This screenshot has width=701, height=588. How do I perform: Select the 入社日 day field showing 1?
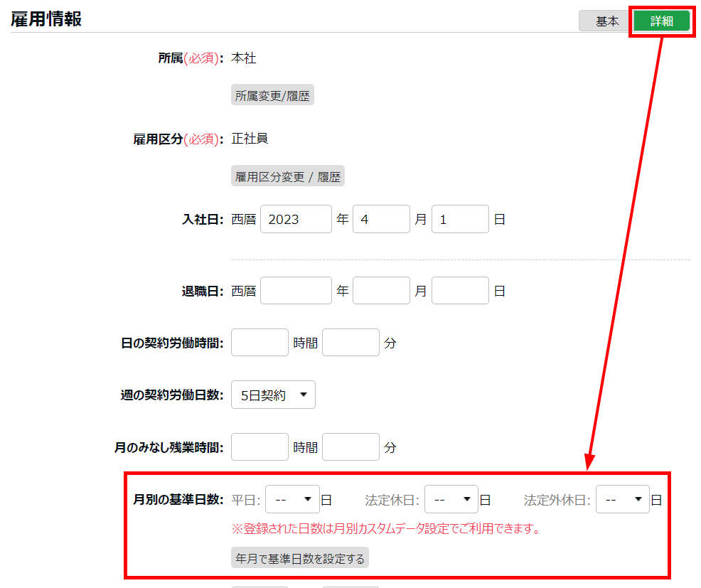tap(460, 219)
